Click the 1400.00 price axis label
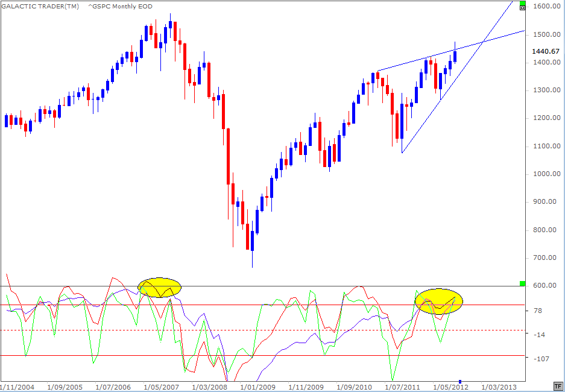Image resolution: width=565 pixels, height=392 pixels. coord(547,63)
